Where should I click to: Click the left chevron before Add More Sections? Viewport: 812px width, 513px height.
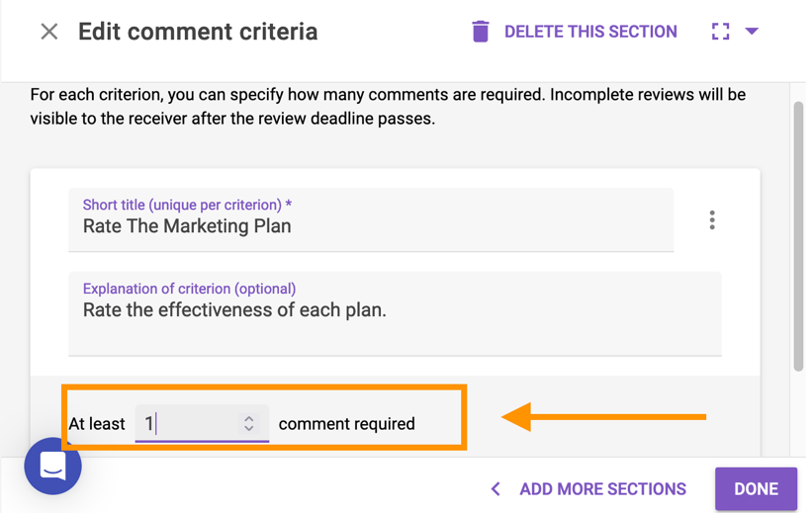point(496,489)
